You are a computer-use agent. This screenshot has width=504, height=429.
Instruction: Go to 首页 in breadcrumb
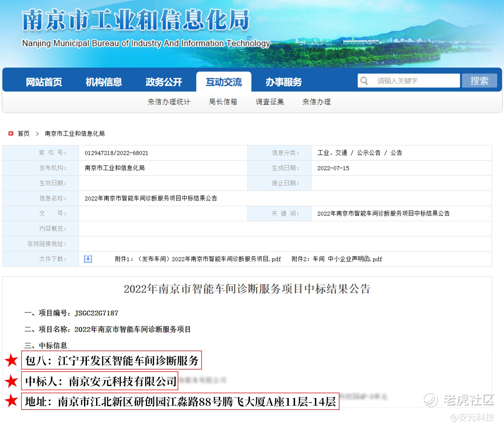point(24,133)
